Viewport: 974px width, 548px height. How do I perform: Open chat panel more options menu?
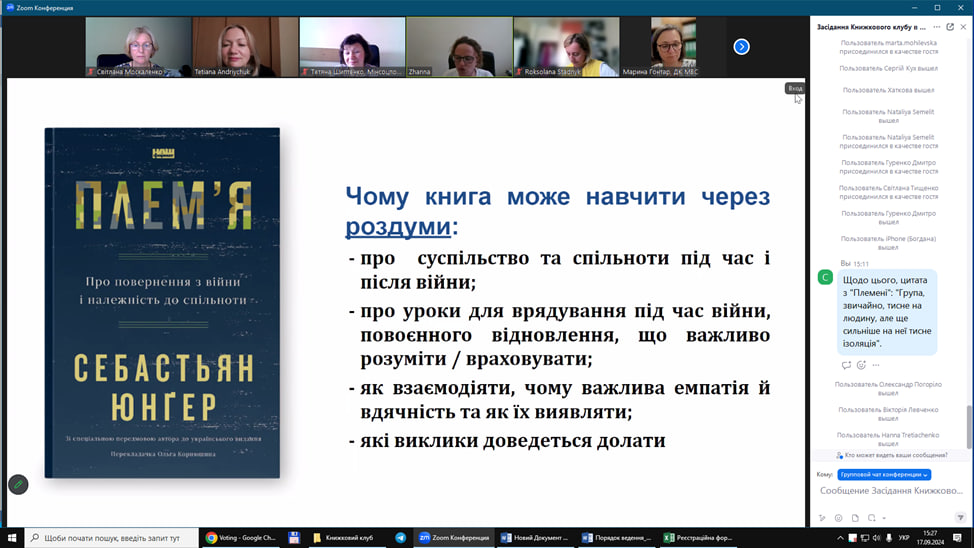click(937, 27)
